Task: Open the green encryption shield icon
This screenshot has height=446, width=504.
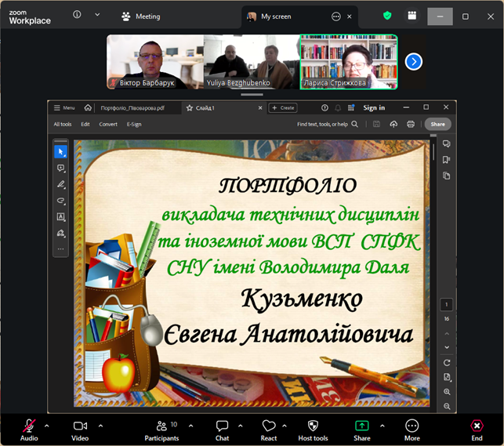Action: (x=387, y=16)
